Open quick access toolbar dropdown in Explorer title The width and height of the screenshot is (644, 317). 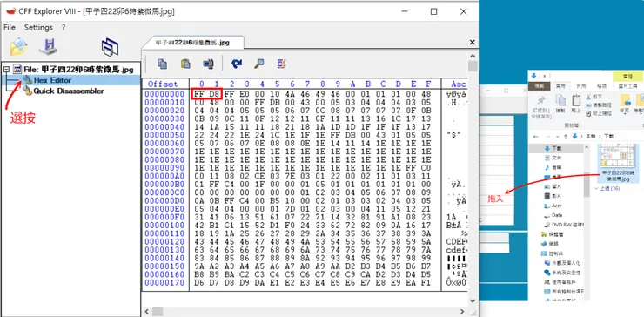(544, 76)
